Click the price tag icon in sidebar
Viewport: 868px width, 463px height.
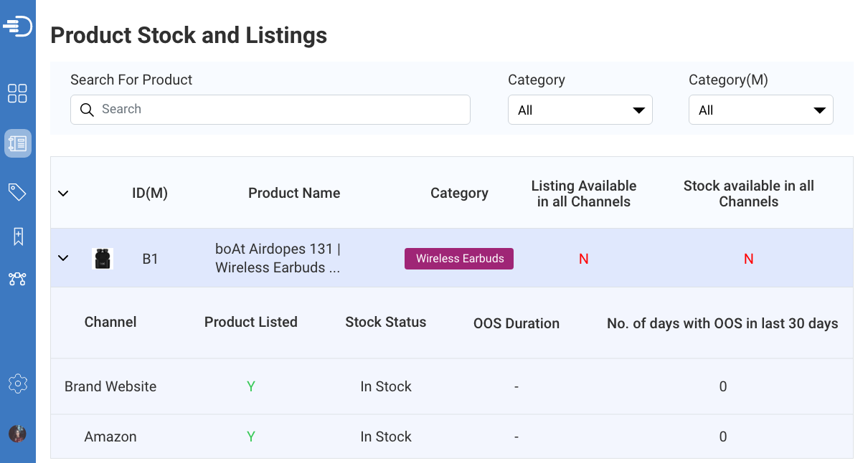tap(17, 191)
